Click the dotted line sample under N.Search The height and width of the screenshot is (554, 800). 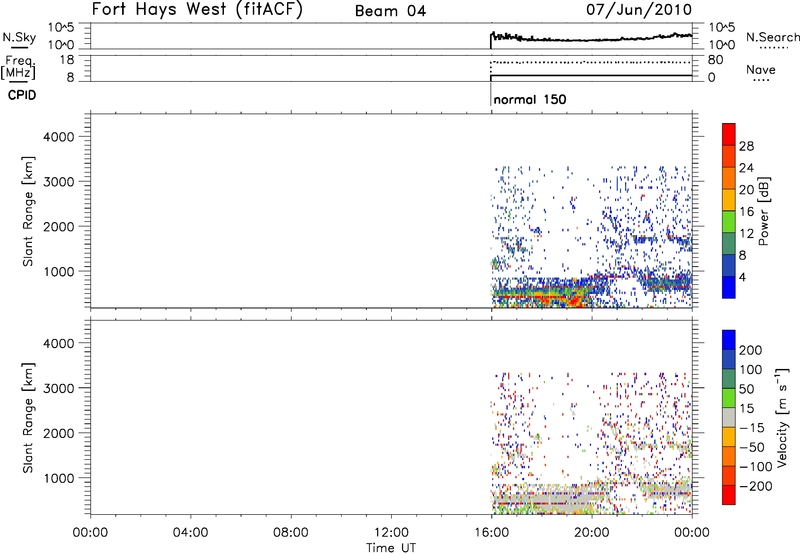(773, 48)
